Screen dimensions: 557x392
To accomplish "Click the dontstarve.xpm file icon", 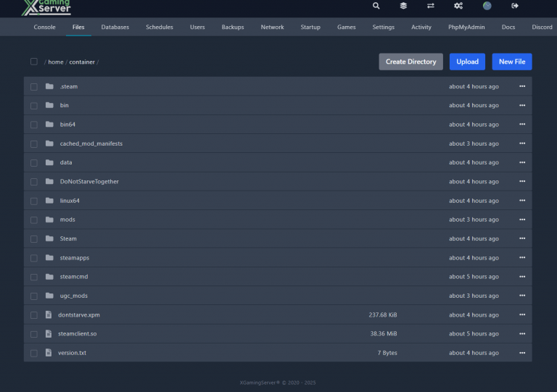I will tap(49, 315).
